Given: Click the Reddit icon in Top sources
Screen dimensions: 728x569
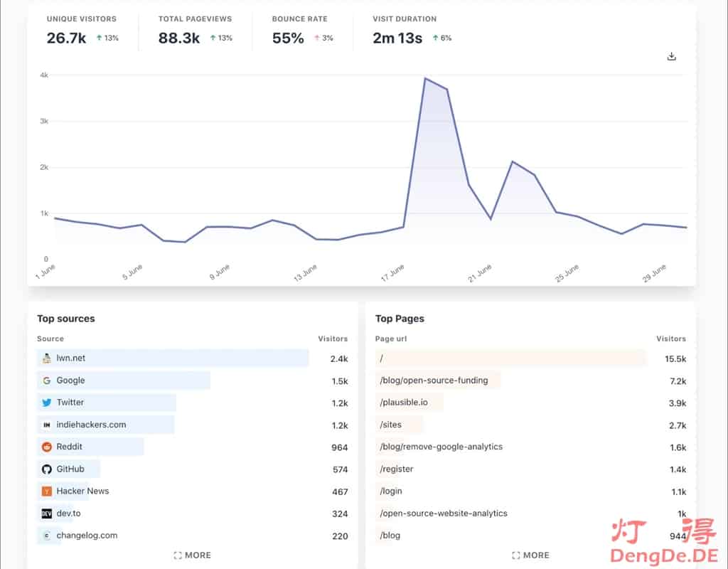Looking at the screenshot, I should pyautogui.click(x=47, y=447).
